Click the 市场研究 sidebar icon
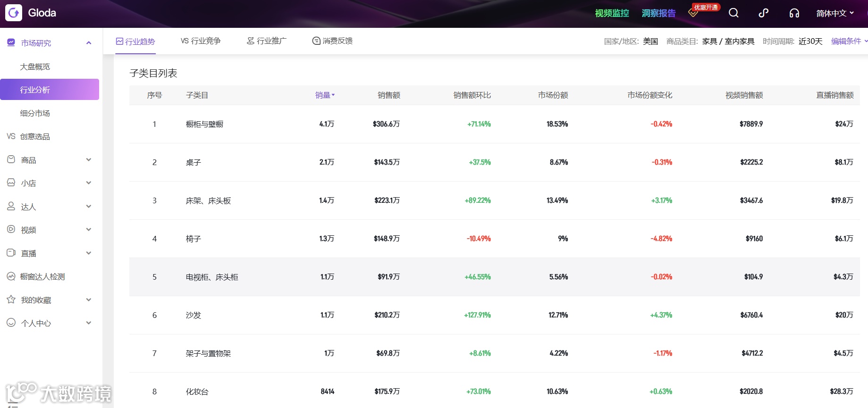 pyautogui.click(x=11, y=42)
